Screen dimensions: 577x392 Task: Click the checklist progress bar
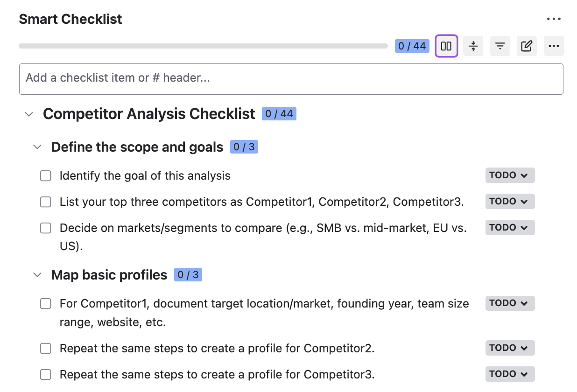(203, 46)
